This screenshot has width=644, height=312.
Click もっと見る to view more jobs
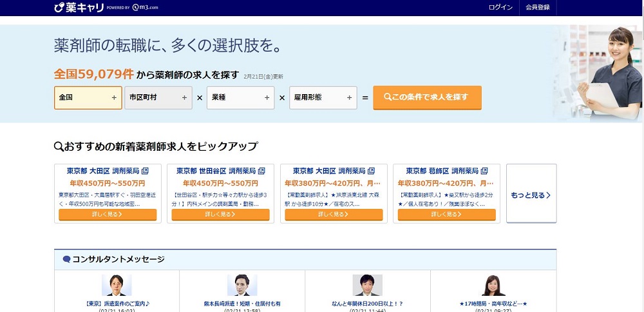click(x=531, y=193)
